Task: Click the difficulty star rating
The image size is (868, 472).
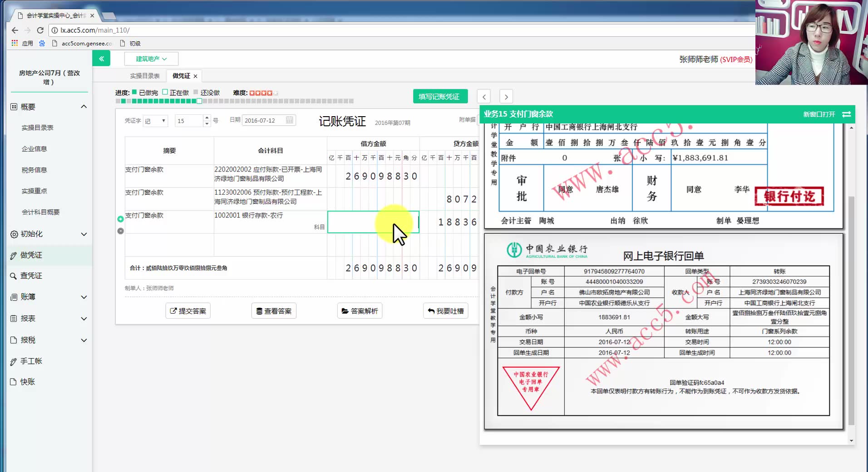Action: pos(263,93)
